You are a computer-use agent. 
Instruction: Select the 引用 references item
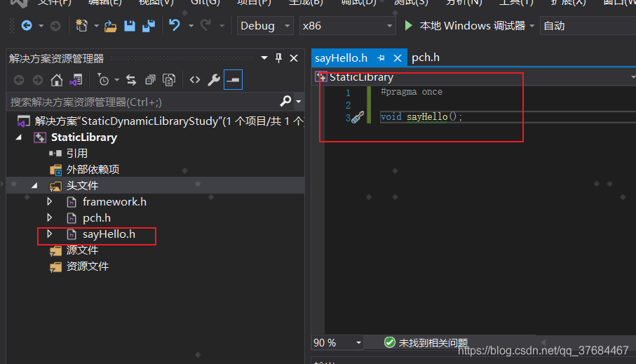click(77, 154)
